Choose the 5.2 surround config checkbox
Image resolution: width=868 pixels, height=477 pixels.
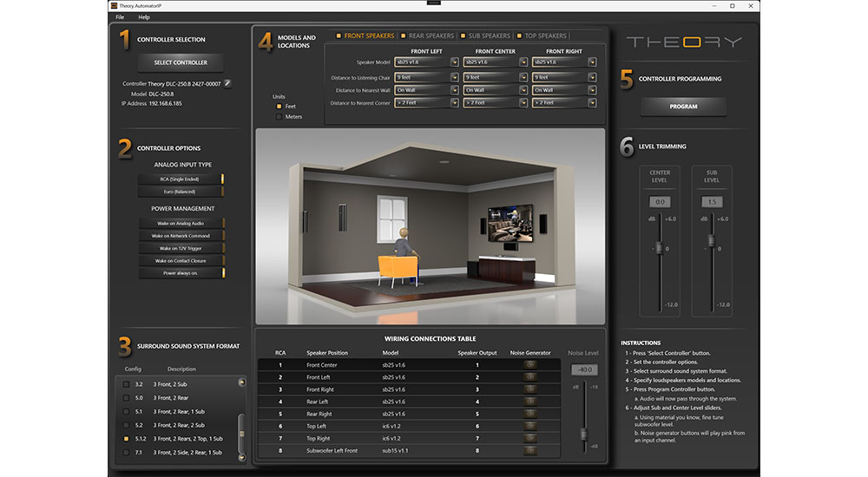point(126,425)
